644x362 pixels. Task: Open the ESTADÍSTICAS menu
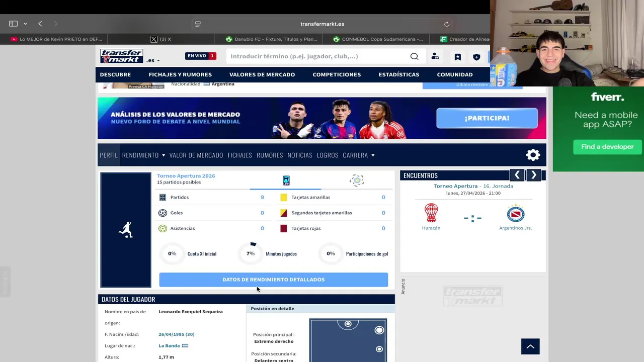pos(398,74)
